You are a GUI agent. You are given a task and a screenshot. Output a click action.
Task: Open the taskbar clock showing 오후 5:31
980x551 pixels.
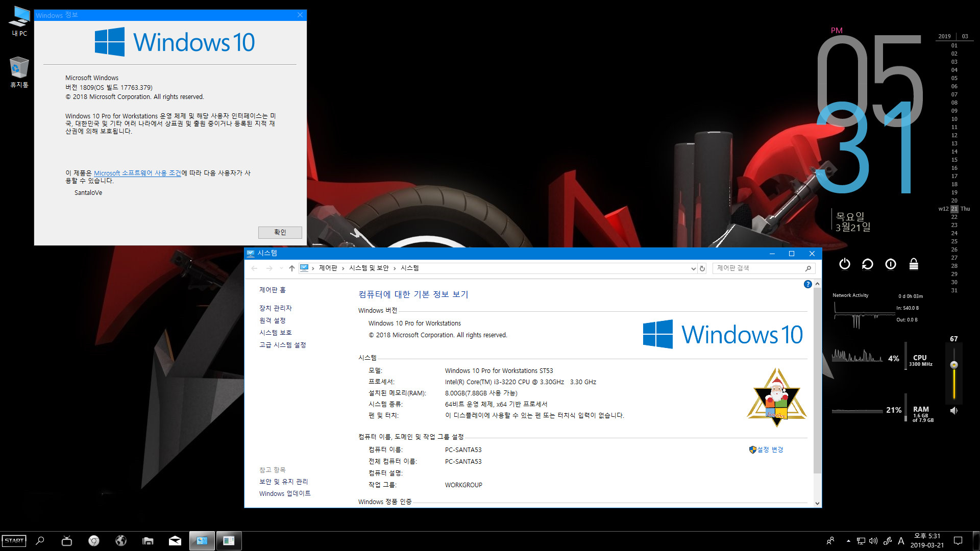pyautogui.click(x=927, y=541)
